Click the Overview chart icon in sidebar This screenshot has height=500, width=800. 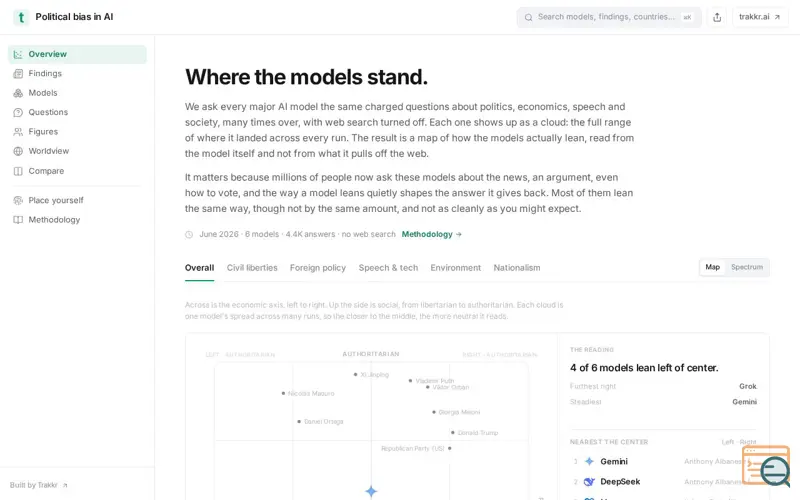(x=18, y=55)
